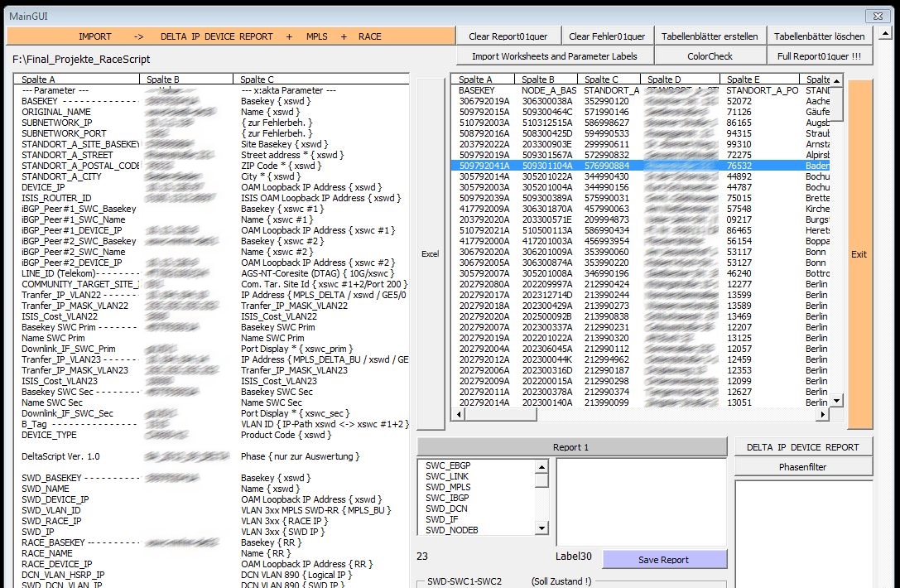Click the Report 1 button
The image size is (900, 588).
click(x=570, y=447)
